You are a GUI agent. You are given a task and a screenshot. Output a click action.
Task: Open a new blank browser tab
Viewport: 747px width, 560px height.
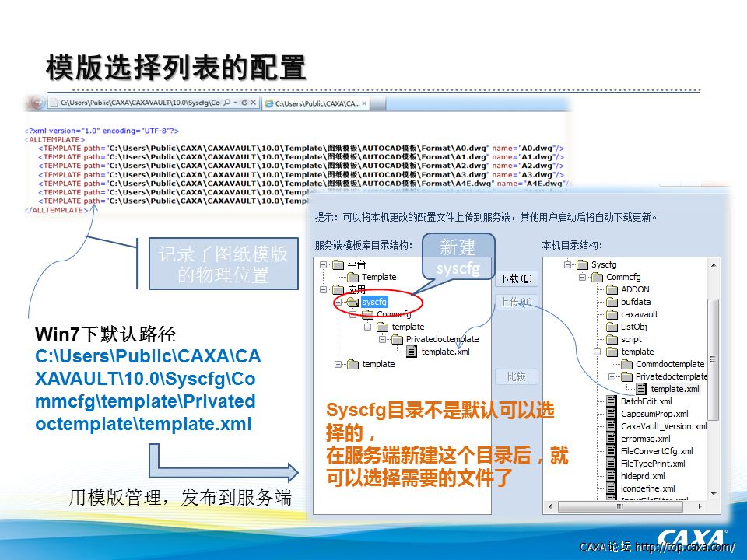(378, 103)
